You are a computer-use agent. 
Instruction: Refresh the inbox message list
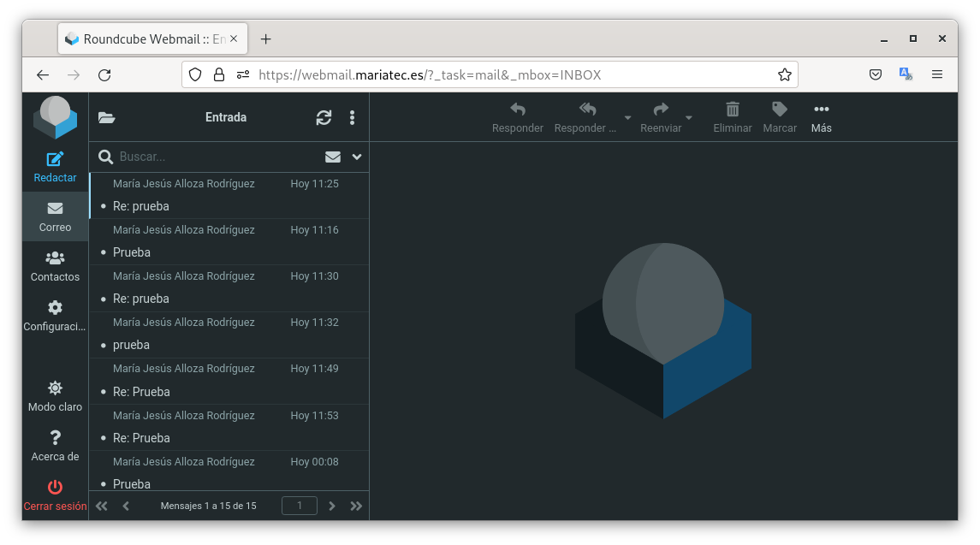click(324, 118)
